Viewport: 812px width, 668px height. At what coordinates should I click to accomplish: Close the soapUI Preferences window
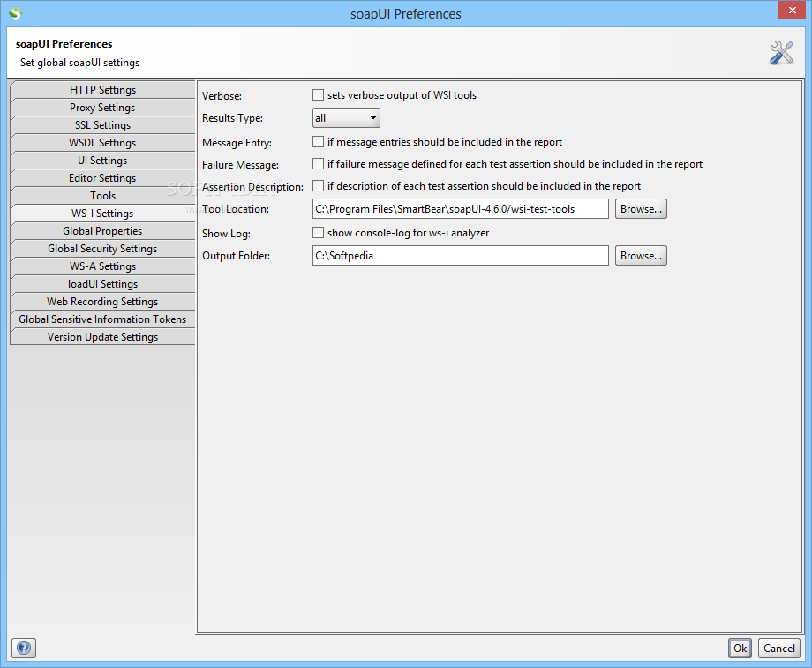click(792, 10)
